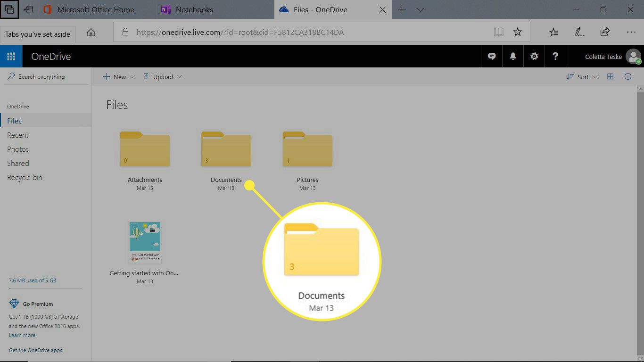Viewport: 644px width, 362px height.
Task: Open the tabs you've set aside icon
Action: 9,9
